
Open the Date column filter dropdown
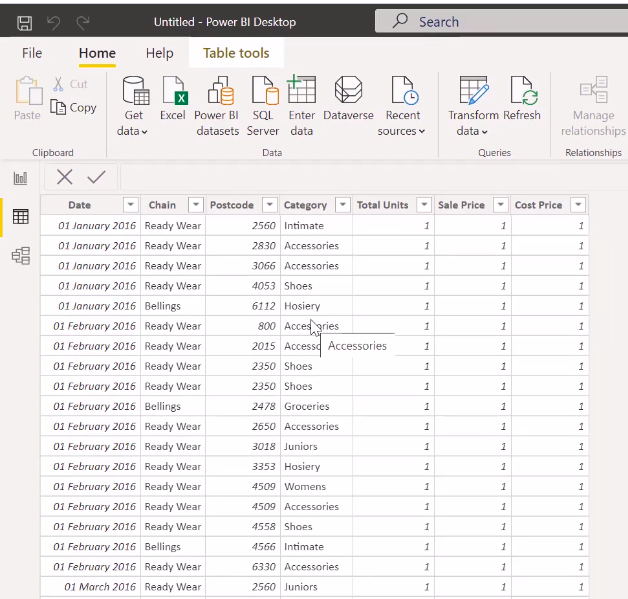131,205
